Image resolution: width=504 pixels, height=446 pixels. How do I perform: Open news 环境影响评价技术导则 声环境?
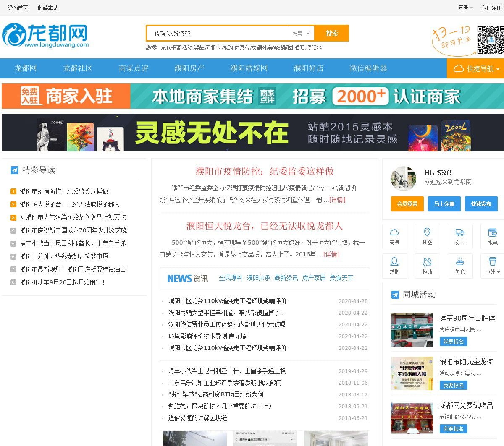[x=207, y=336]
